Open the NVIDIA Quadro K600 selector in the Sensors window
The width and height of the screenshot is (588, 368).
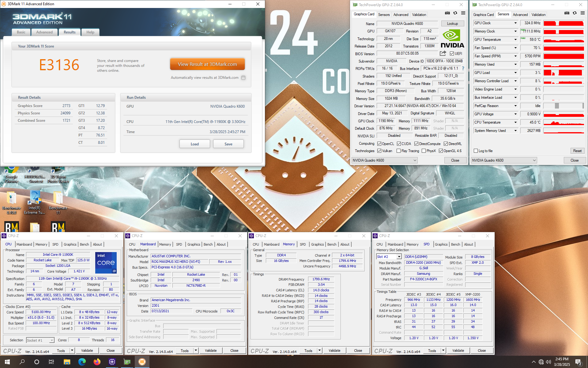point(504,160)
